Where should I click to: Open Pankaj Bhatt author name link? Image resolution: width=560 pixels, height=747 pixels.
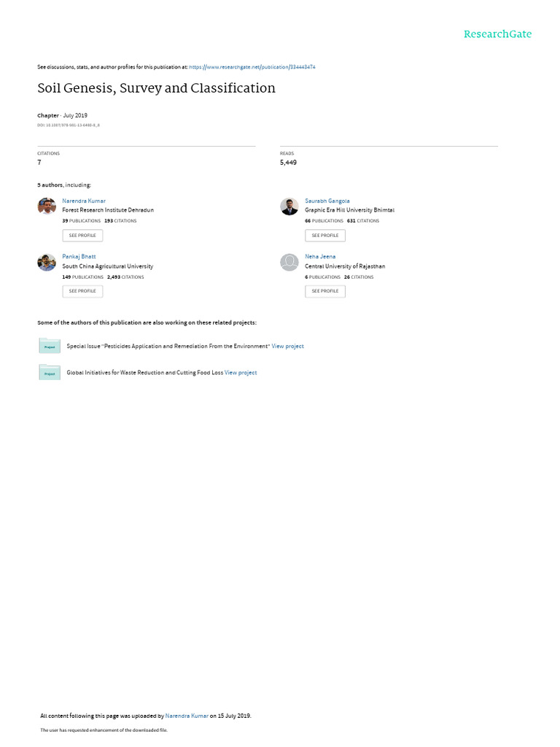point(79,256)
